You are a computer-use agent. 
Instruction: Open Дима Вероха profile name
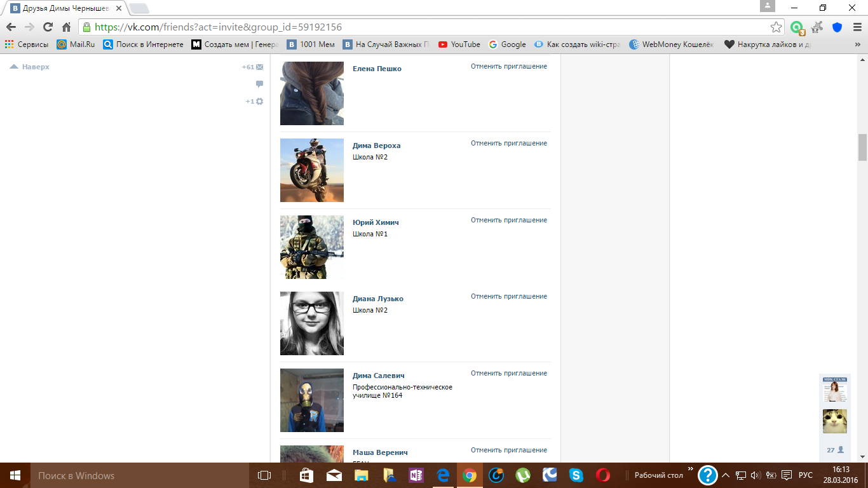tap(377, 146)
